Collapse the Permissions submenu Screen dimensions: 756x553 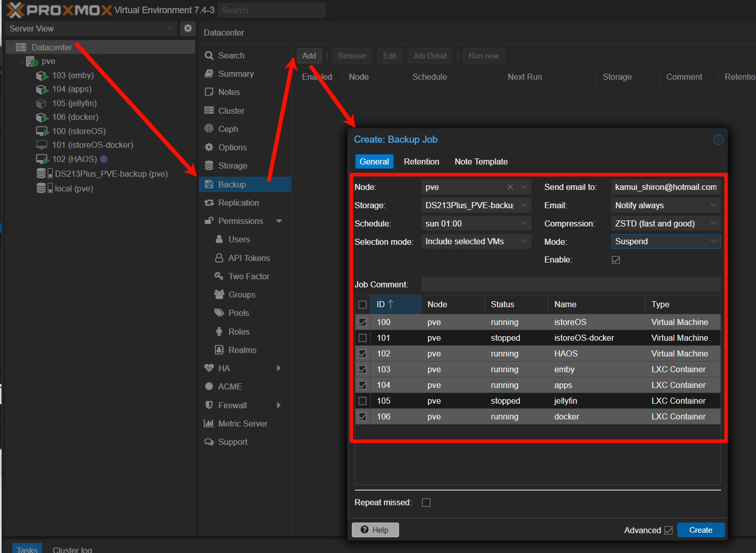pos(279,221)
